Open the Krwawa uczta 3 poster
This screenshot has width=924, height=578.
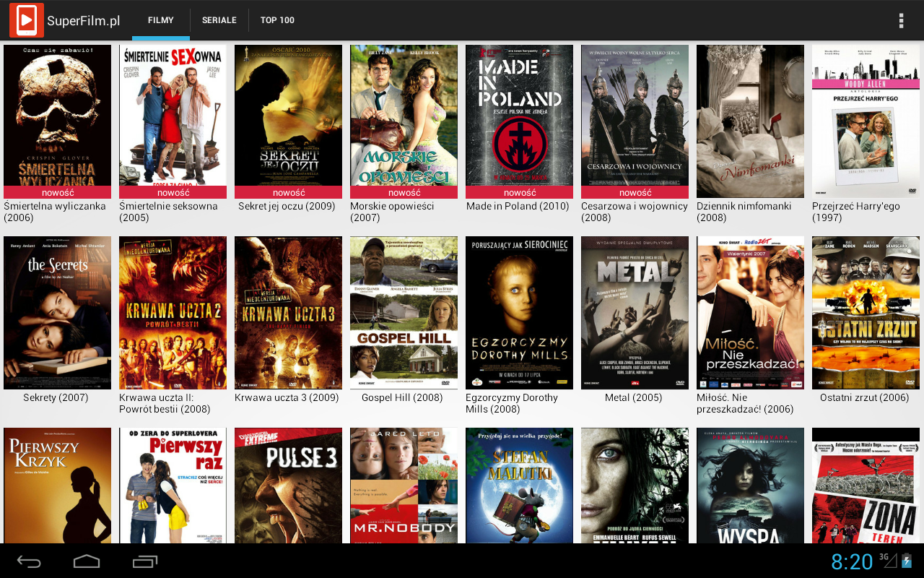pyautogui.click(x=289, y=313)
